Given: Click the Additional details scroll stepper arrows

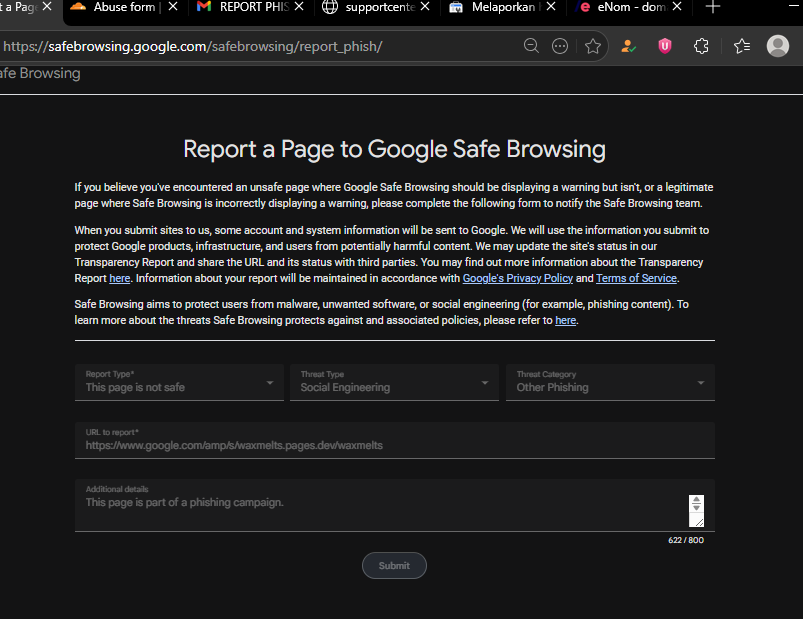Looking at the screenshot, I should (x=696, y=504).
